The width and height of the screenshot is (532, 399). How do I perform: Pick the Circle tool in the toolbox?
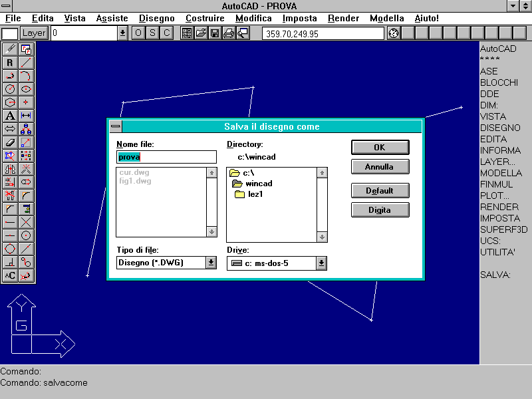(10, 89)
